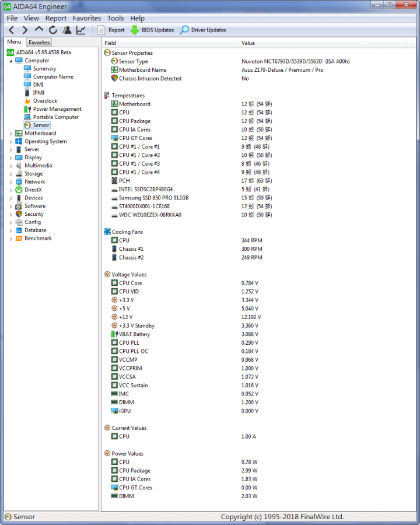Open the Favorites menu
This screenshot has width=420, height=525.
[87, 19]
